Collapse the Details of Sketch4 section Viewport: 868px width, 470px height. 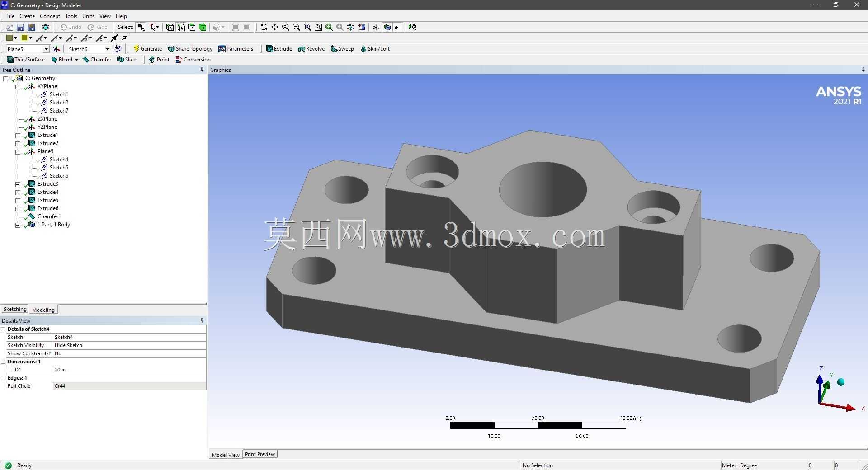pyautogui.click(x=3, y=329)
